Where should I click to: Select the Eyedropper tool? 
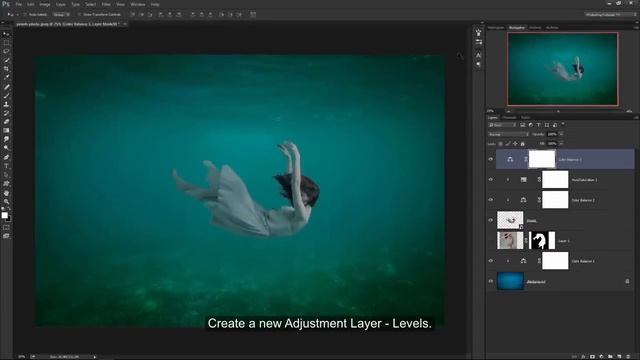[x=6, y=78]
